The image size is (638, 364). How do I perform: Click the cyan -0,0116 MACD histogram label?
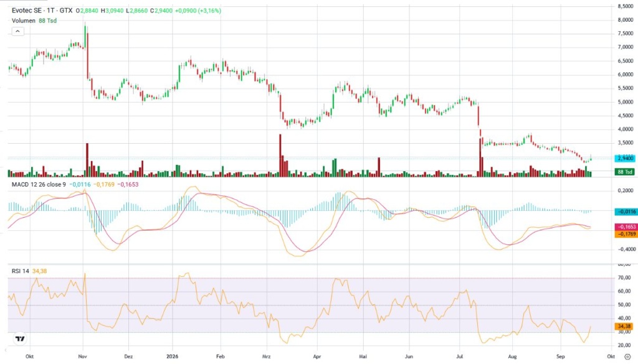[x=626, y=212]
